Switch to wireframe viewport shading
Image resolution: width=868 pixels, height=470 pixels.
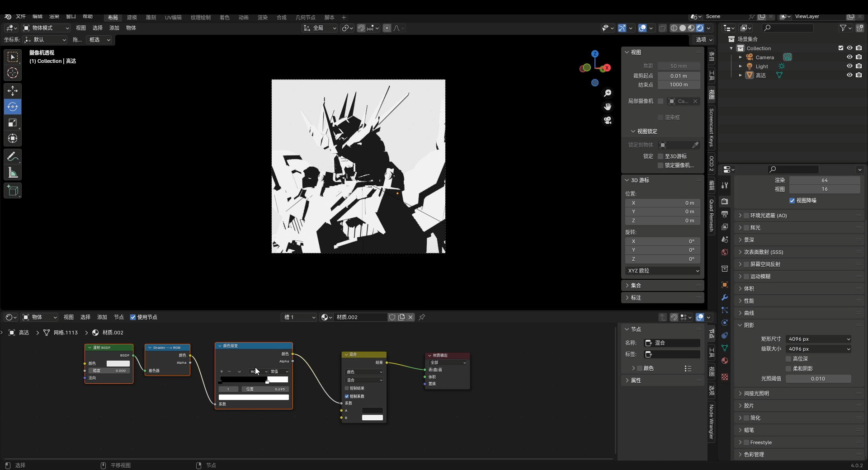(x=674, y=28)
